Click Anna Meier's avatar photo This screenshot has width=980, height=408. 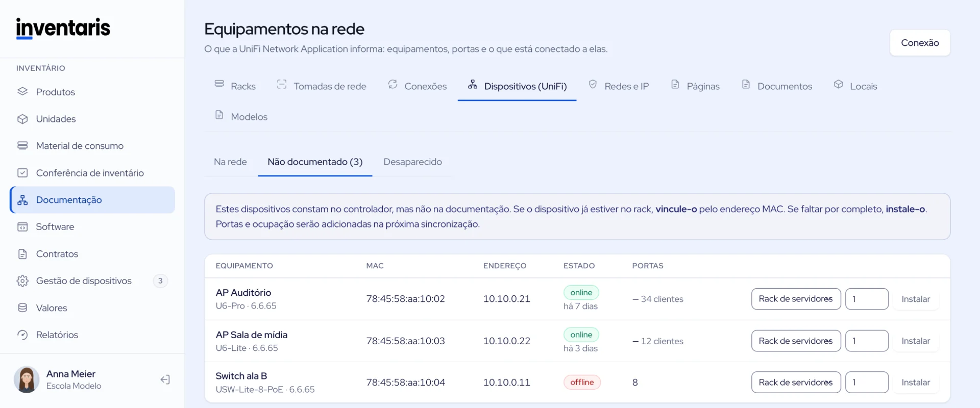tap(27, 379)
